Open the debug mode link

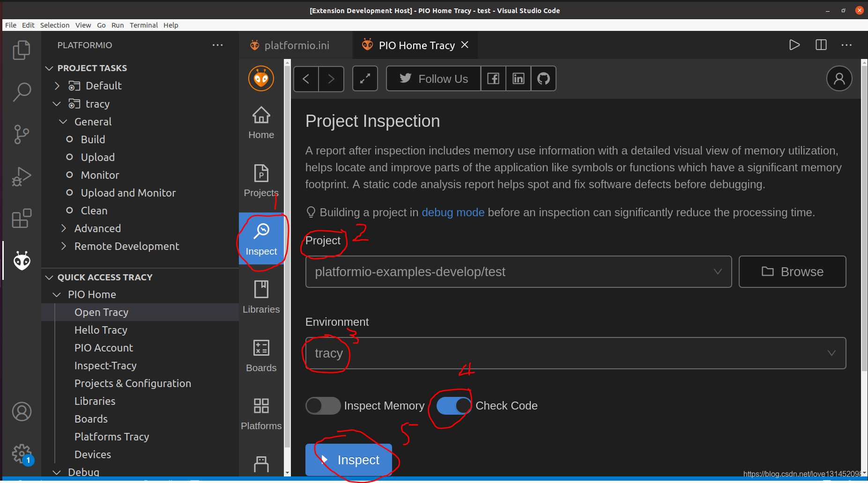[453, 212]
